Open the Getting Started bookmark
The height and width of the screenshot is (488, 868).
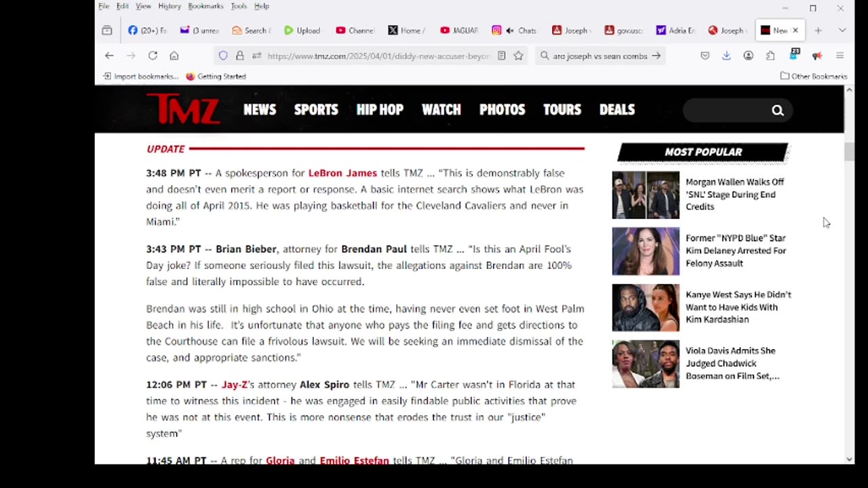point(216,77)
